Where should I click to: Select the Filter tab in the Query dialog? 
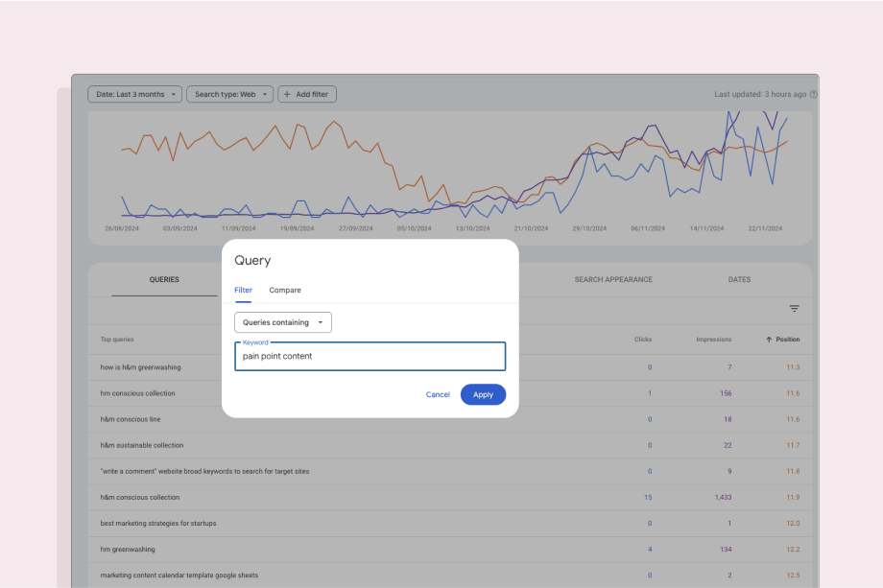coord(243,290)
